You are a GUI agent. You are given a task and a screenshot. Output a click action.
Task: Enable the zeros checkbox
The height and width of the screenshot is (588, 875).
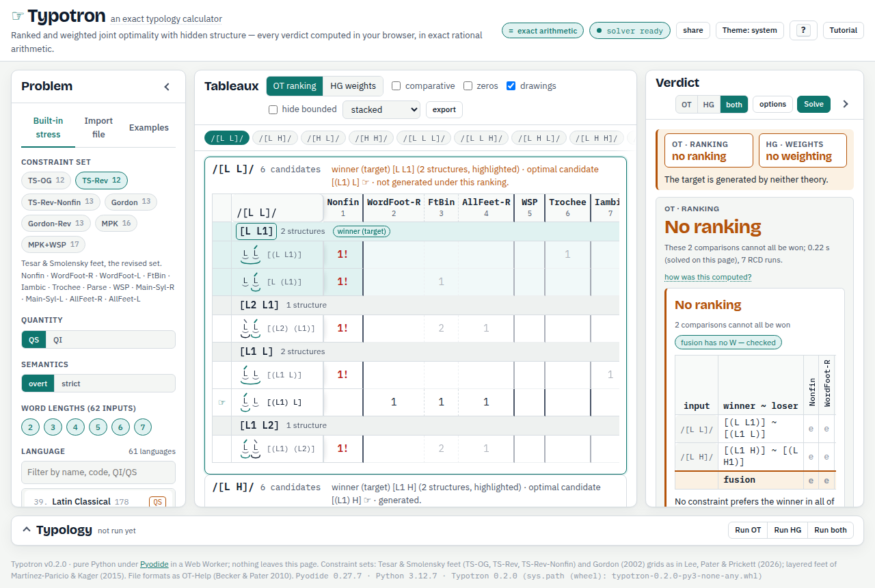468,86
